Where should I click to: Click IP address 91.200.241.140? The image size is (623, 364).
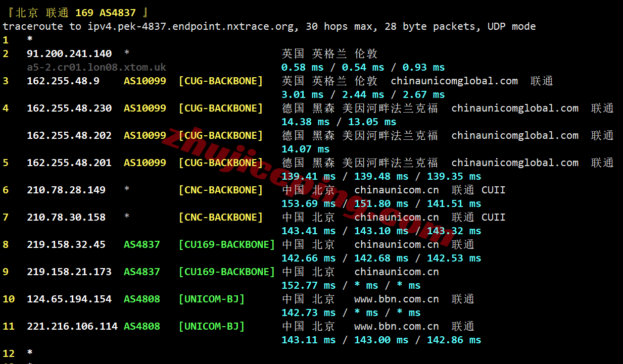click(x=69, y=54)
